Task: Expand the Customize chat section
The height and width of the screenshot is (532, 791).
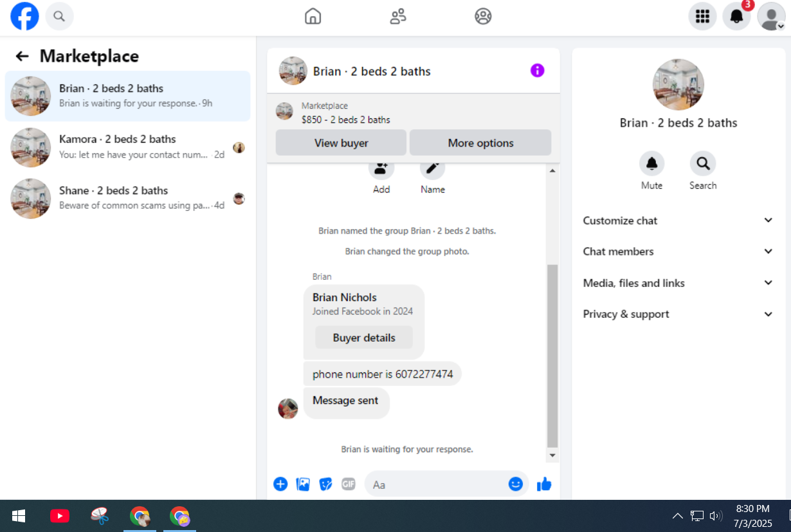Action: 678,221
